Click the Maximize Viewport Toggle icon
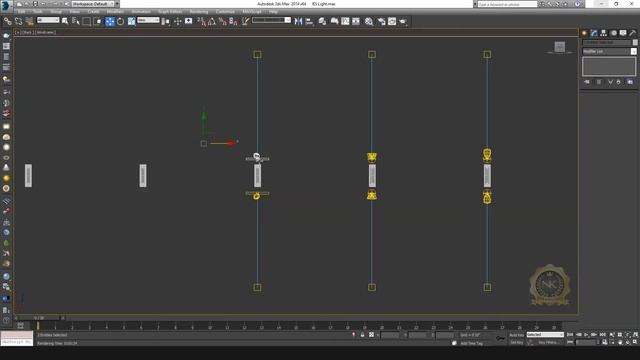 (635, 342)
